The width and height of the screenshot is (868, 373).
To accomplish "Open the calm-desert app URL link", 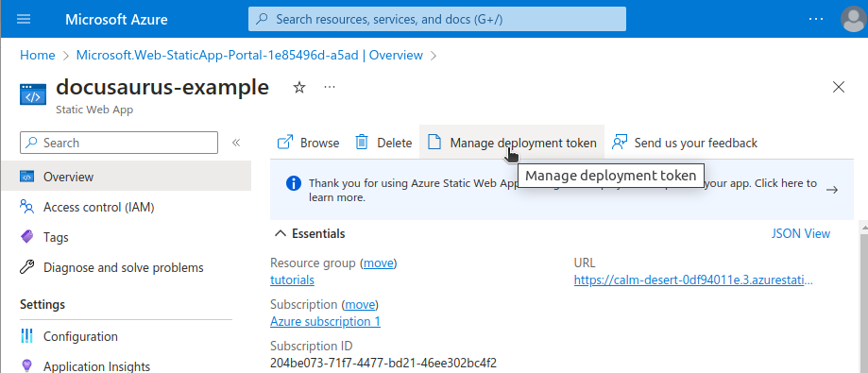I will pyautogui.click(x=693, y=280).
